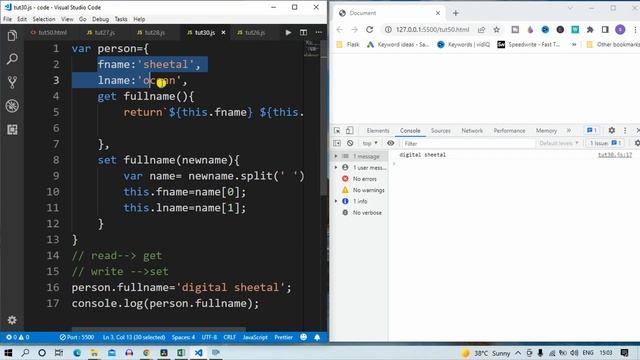The height and width of the screenshot is (360, 640).
Task: Click the run play icon in editor toolbar
Action: tap(288, 32)
